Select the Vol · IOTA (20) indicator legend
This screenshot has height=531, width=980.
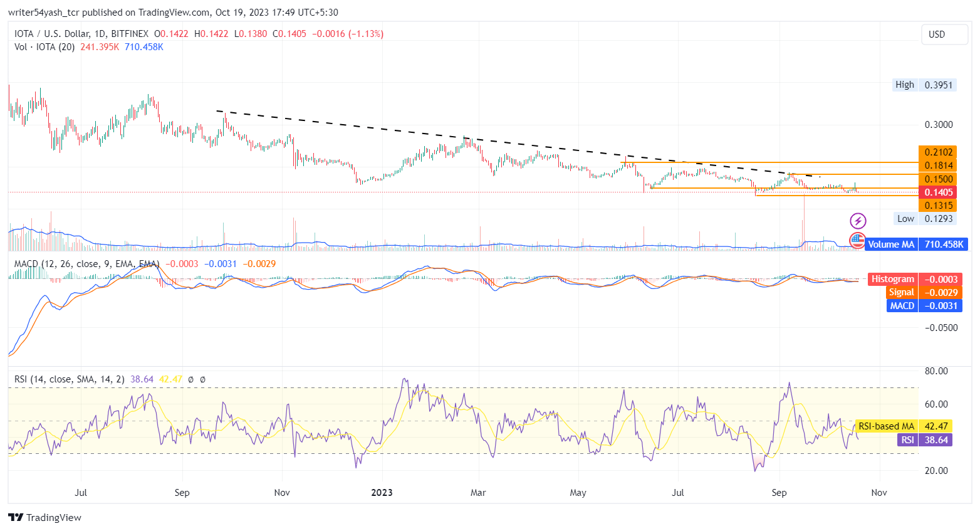coord(44,47)
